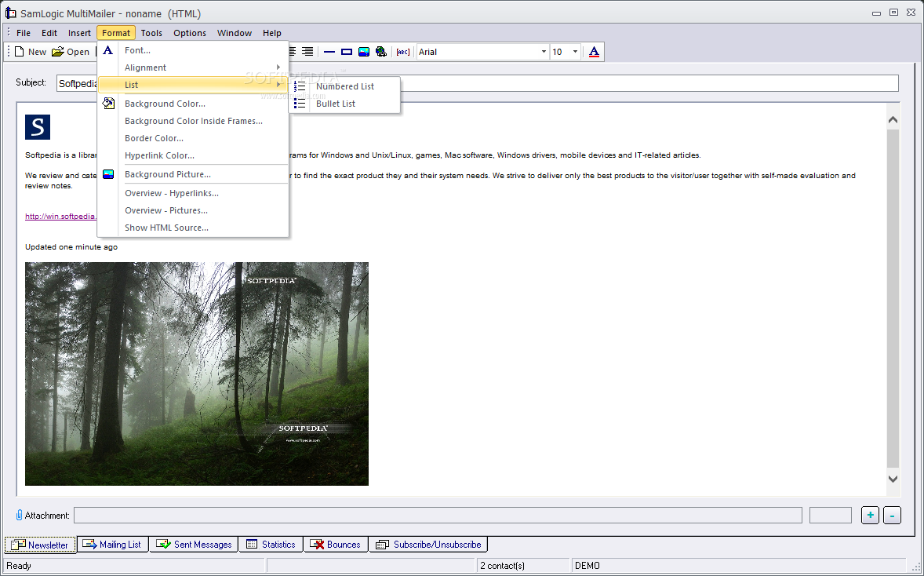This screenshot has width=924, height=576.
Task: Open the File menu
Action: [24, 33]
